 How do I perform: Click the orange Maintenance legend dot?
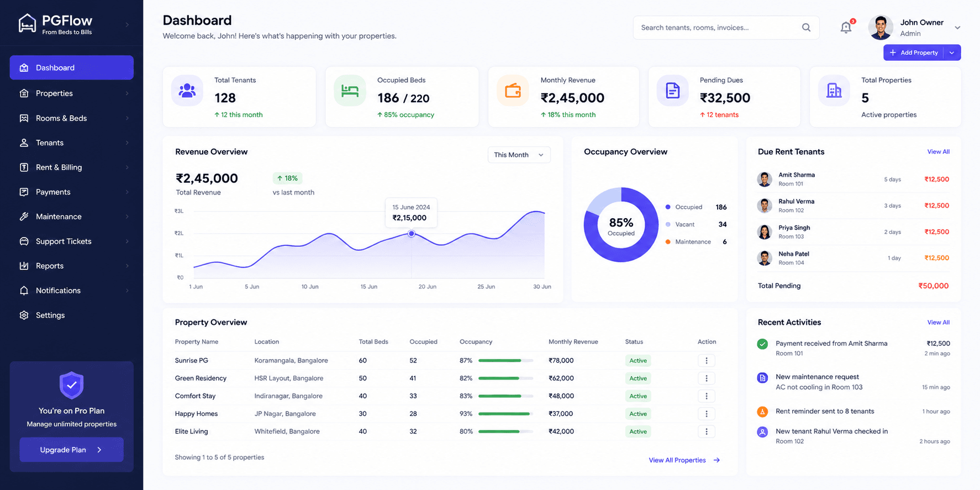click(668, 242)
